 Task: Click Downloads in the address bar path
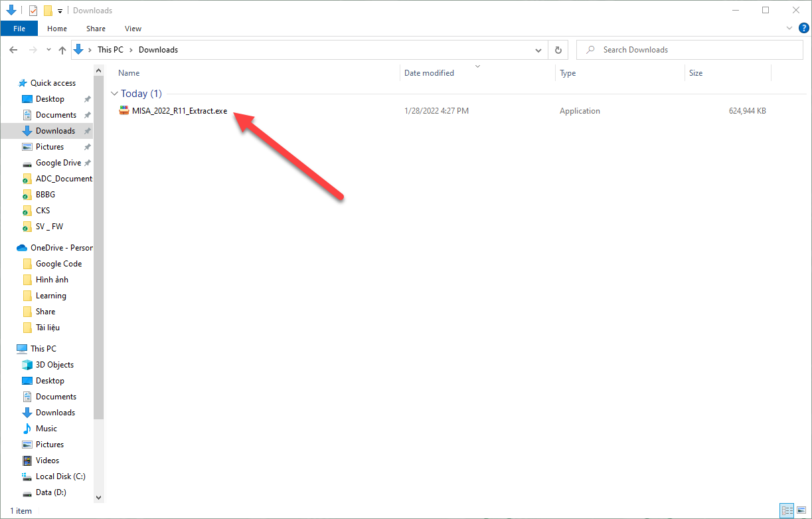click(158, 50)
